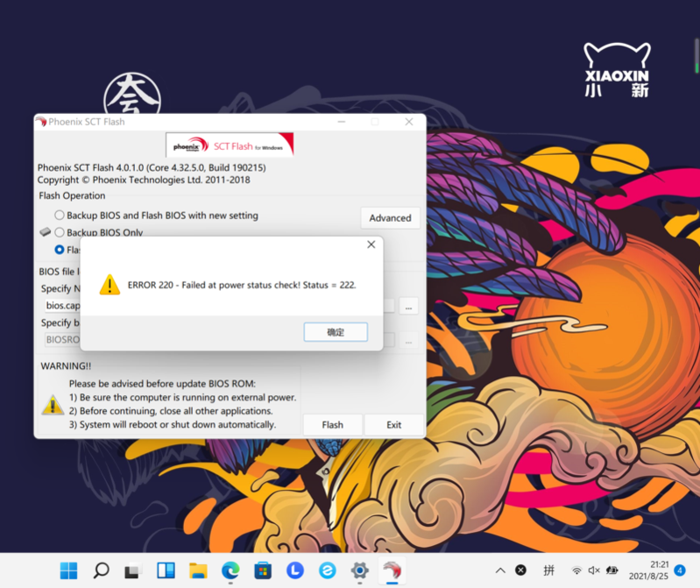Click the bios.cap file name input field

coord(63,306)
